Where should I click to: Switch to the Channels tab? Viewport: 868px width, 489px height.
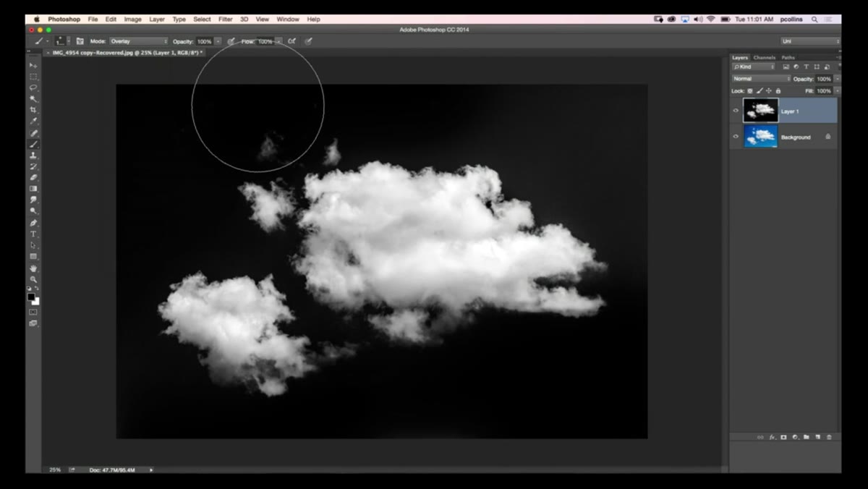click(764, 57)
